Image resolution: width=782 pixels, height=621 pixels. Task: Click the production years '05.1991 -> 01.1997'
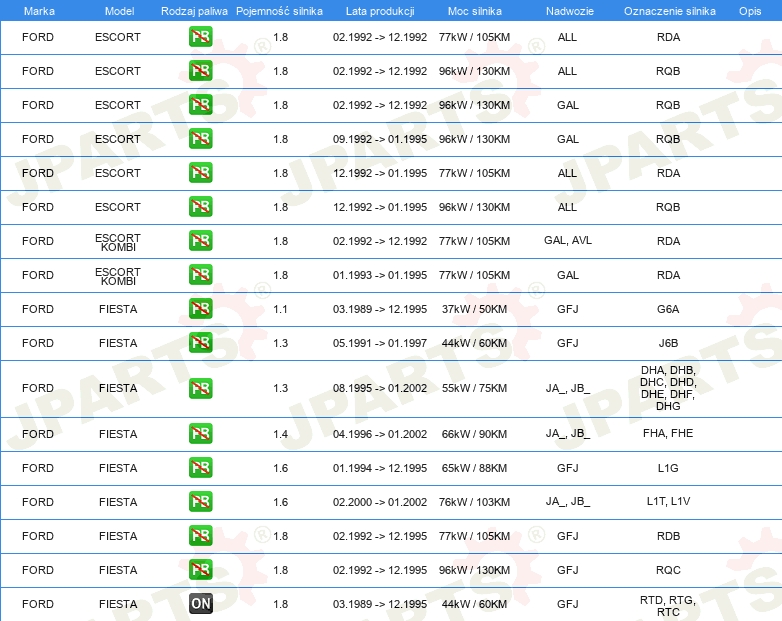380,343
